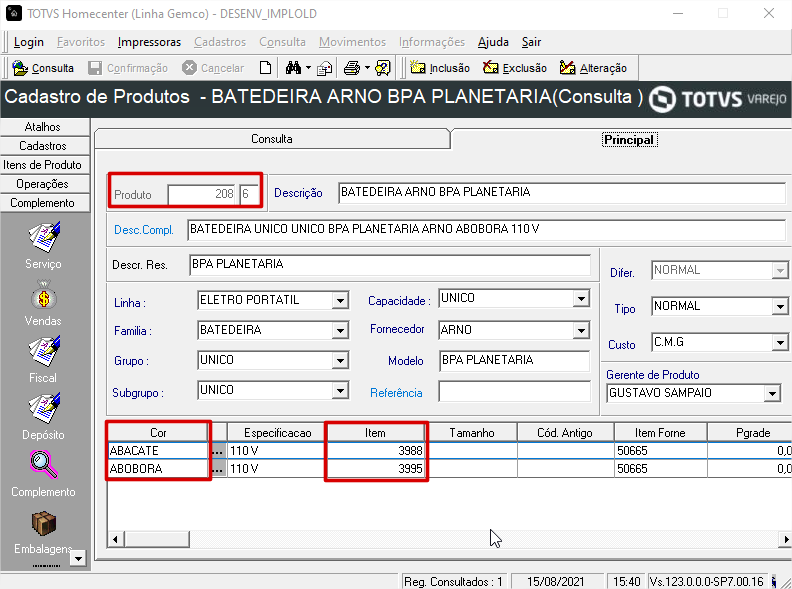The height and width of the screenshot is (589, 792).
Task: Open the Embalagens box icon
Action: coord(44,523)
